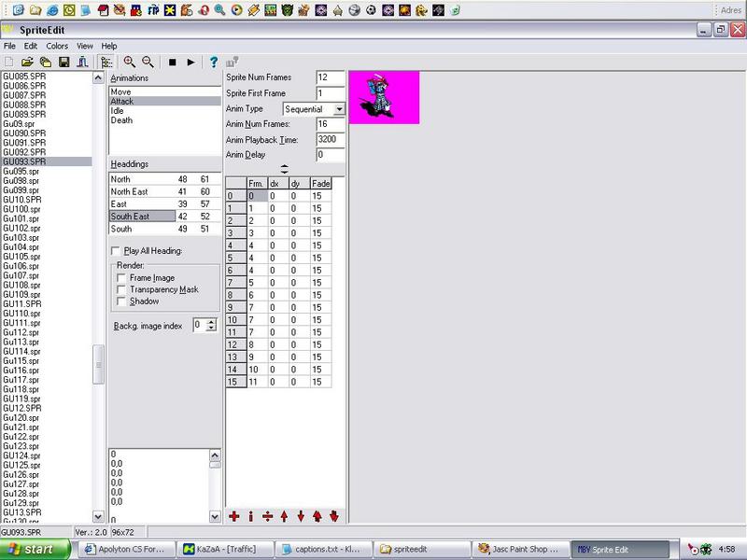Click the open folder toolbar icon
747x560 pixels.
tap(27, 63)
